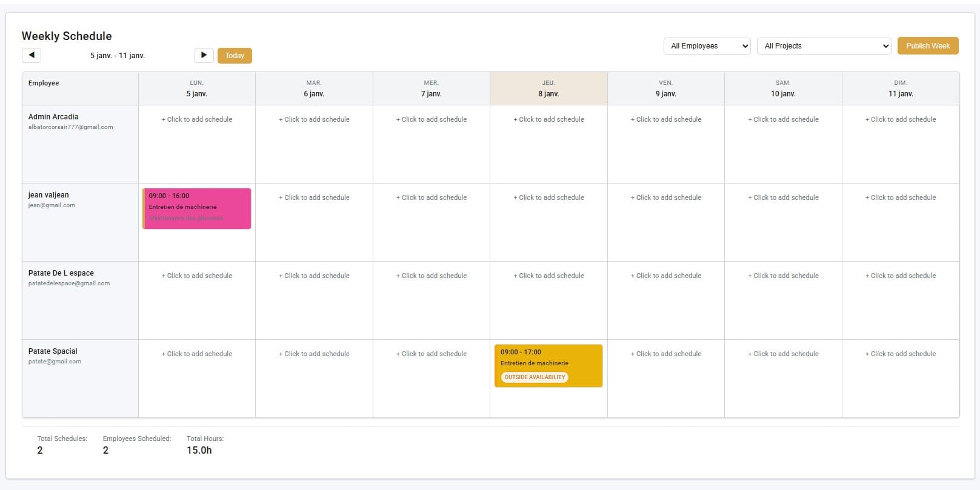This screenshot has height=490, width=980.
Task: Select the Patate Spacial employee name
Action: tap(53, 351)
